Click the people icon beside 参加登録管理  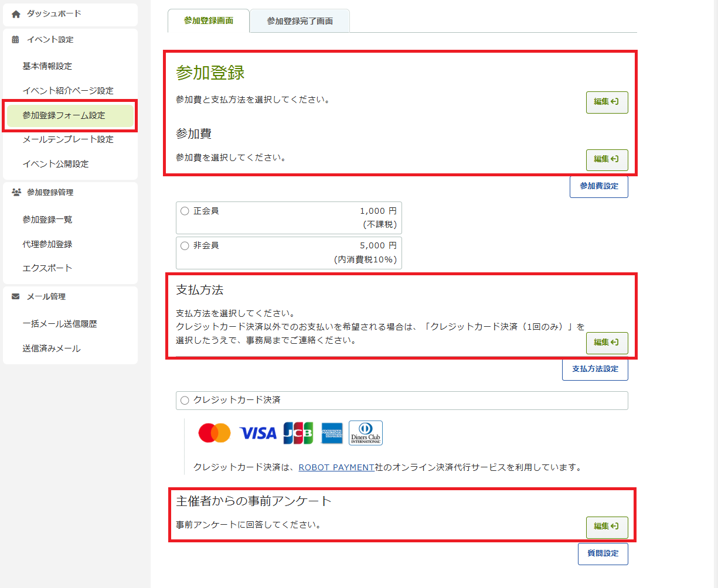pos(16,192)
